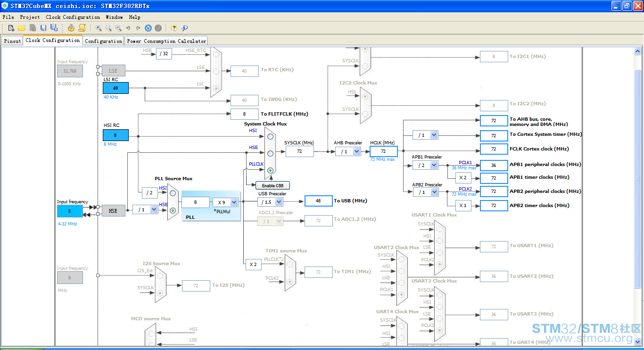
Task: Click the zoom-out magnifier icon
Action: click(118, 28)
